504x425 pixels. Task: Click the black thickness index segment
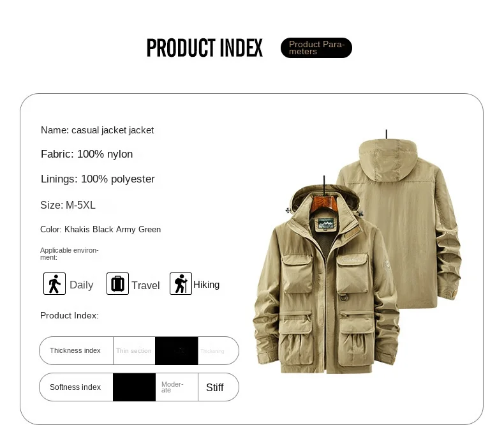pos(177,351)
